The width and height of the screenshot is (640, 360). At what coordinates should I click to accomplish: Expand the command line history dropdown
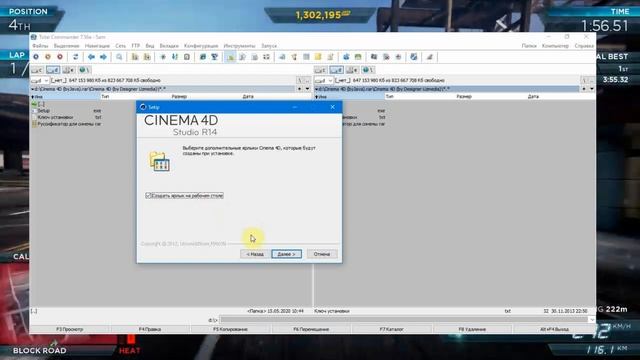pos(592,320)
